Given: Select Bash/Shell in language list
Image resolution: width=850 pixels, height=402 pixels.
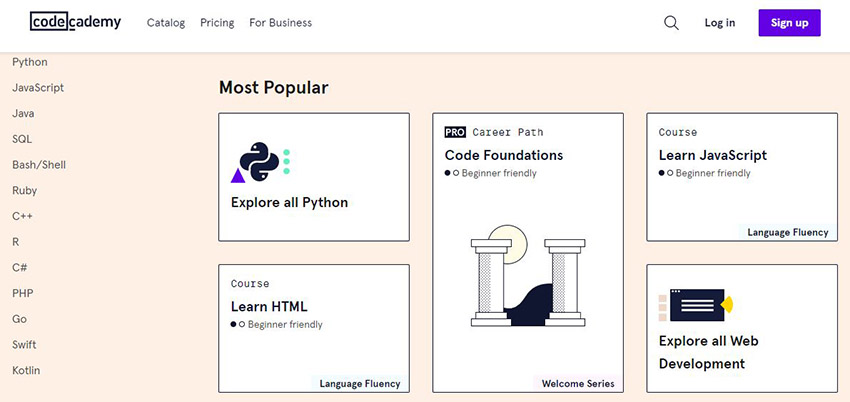Looking at the screenshot, I should click(39, 165).
